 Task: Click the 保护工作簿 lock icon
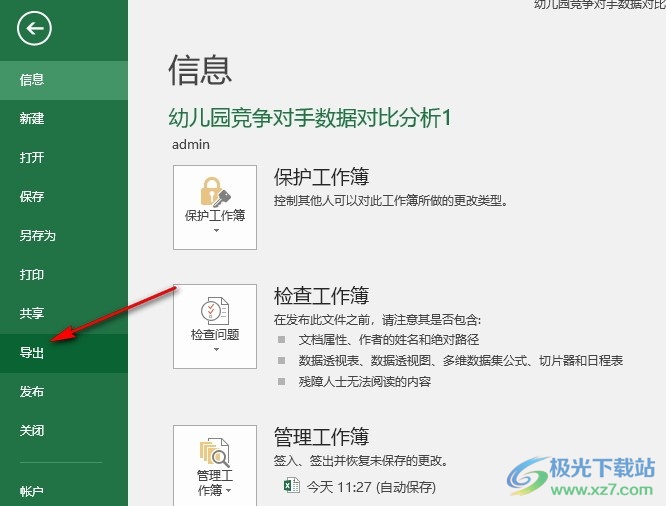tap(215, 192)
